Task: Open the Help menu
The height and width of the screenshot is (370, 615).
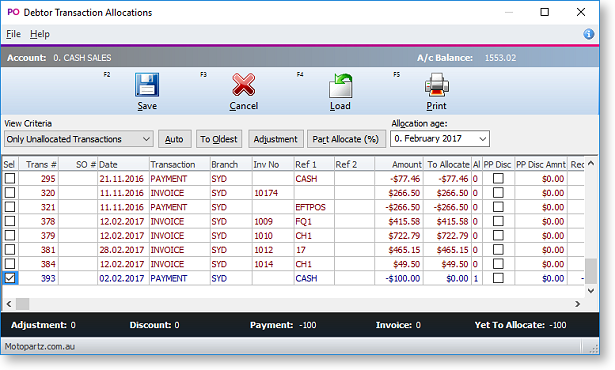Action: coord(40,34)
